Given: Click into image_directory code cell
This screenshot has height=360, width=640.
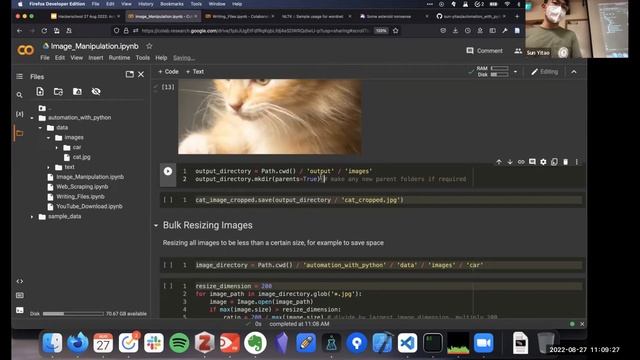Looking at the screenshot, I should (388, 265).
